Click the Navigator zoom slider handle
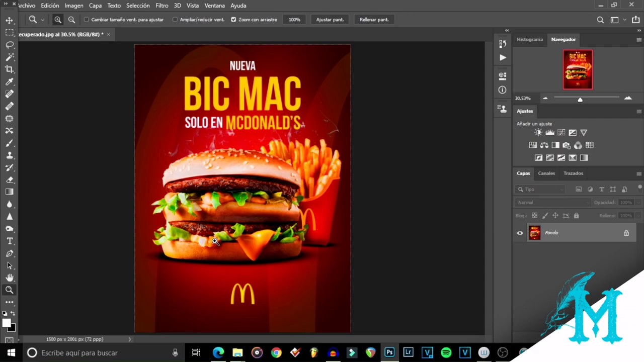 tap(580, 100)
